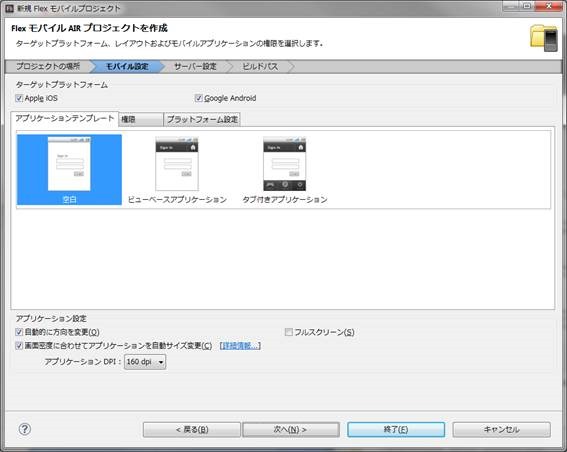Select the view-based application template icon
The height and width of the screenshot is (452, 567).
pos(177,164)
